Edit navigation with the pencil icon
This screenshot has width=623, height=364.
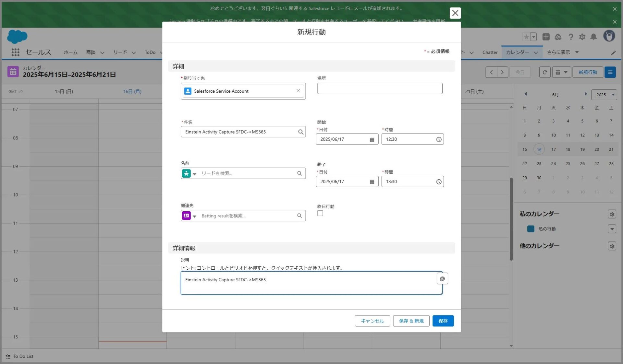coord(613,53)
